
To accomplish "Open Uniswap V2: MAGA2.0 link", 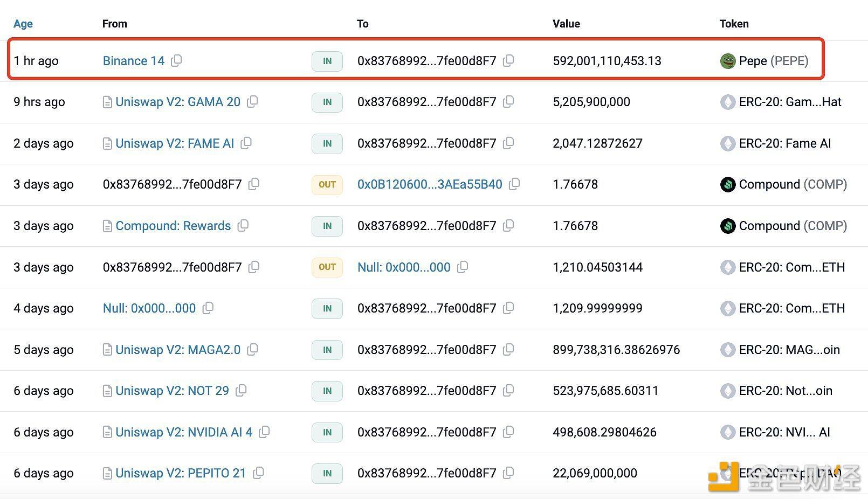I will [178, 350].
